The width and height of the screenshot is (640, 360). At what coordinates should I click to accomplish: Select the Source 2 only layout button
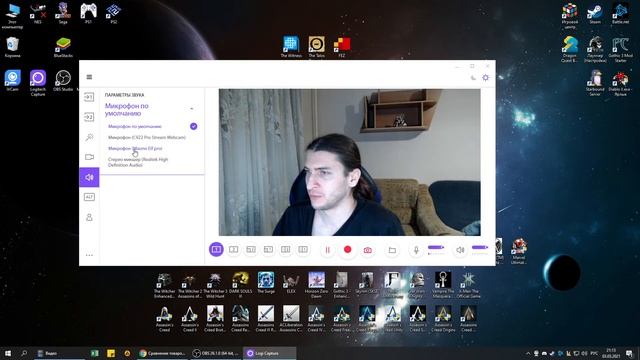pyautogui.click(x=233, y=249)
